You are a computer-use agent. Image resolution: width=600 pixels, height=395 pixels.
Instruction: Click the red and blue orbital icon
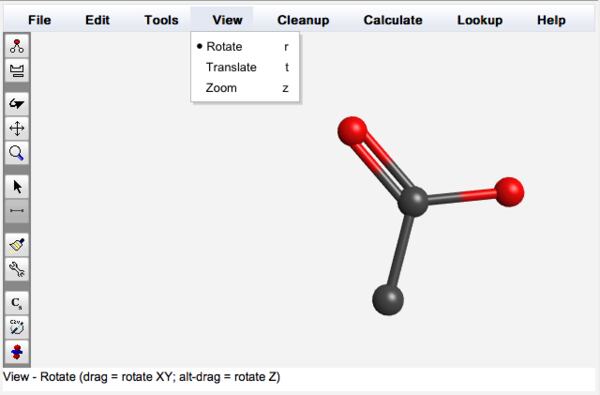tap(17, 352)
